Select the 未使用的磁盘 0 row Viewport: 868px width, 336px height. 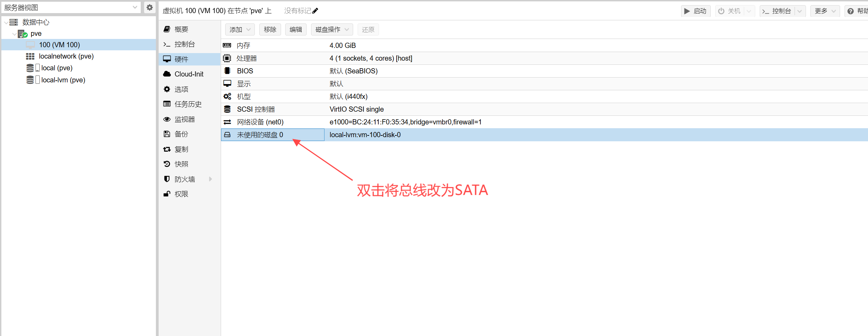pos(545,135)
